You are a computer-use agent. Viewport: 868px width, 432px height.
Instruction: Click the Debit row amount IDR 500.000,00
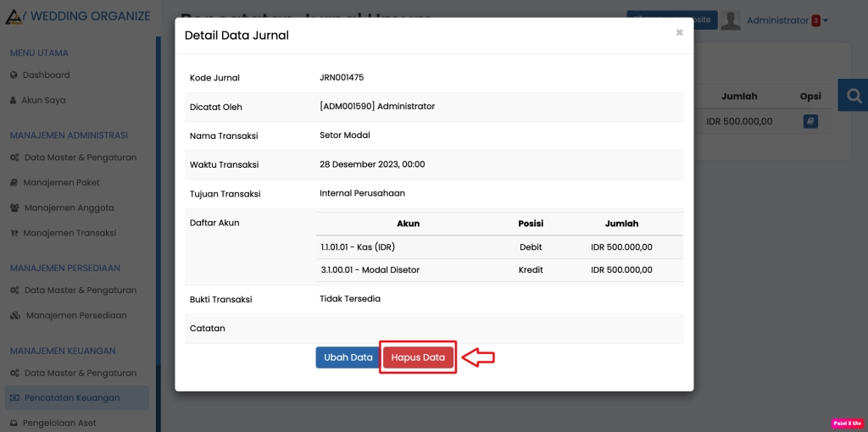(621, 247)
